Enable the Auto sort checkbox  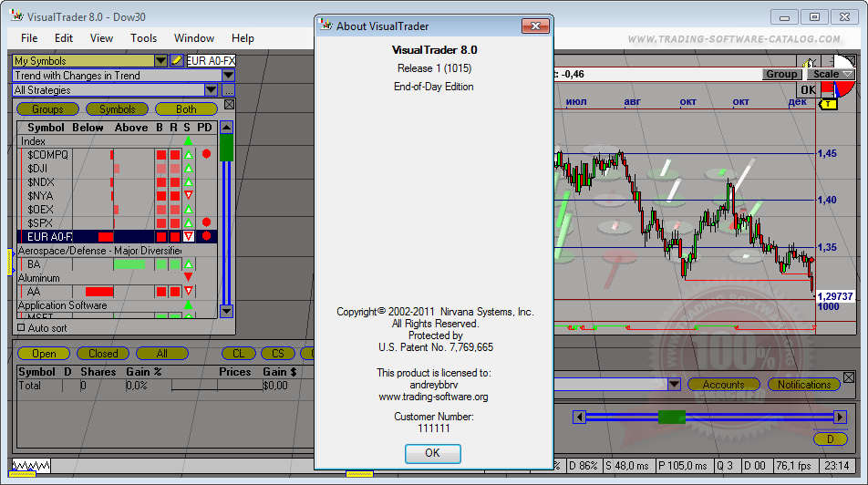pos(22,327)
